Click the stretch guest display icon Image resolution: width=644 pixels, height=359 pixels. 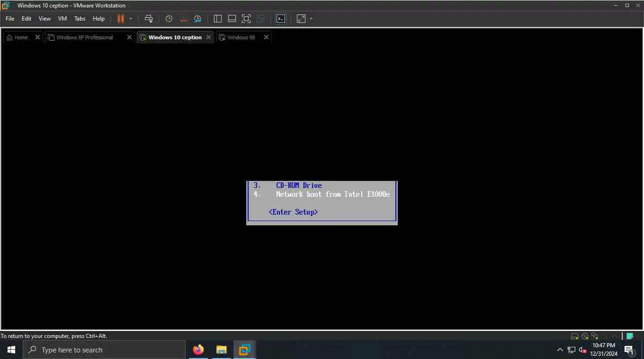pos(301,19)
